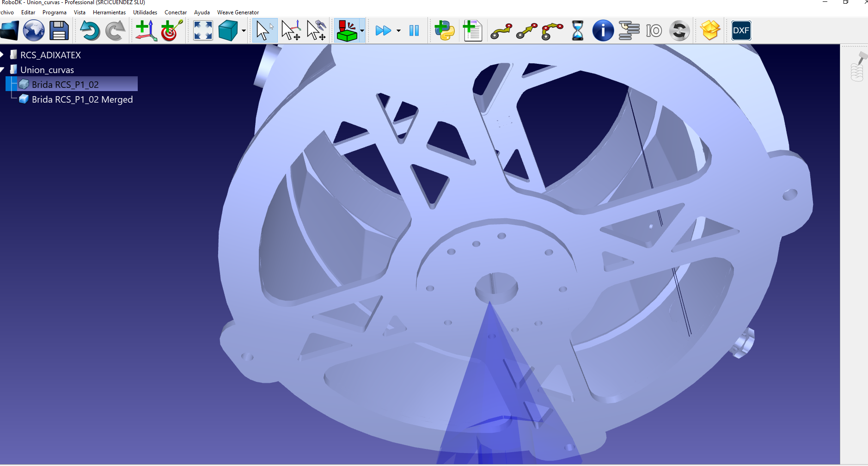Click the yellow open box package icon
868x466 pixels.
[710, 31]
